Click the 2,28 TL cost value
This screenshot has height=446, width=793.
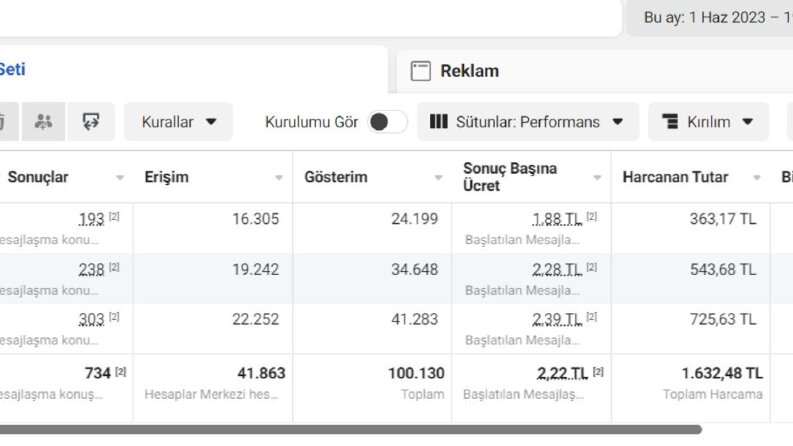[557, 270]
